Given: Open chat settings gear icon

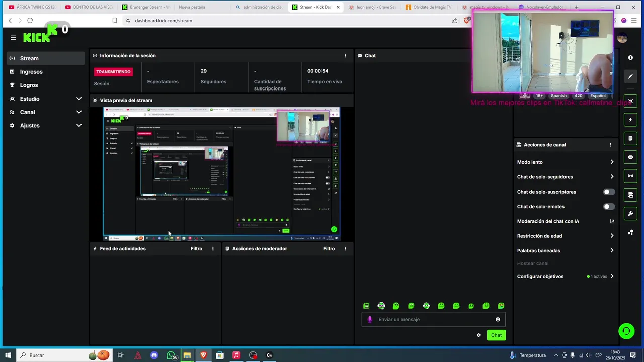Looking at the screenshot, I should pos(479,335).
